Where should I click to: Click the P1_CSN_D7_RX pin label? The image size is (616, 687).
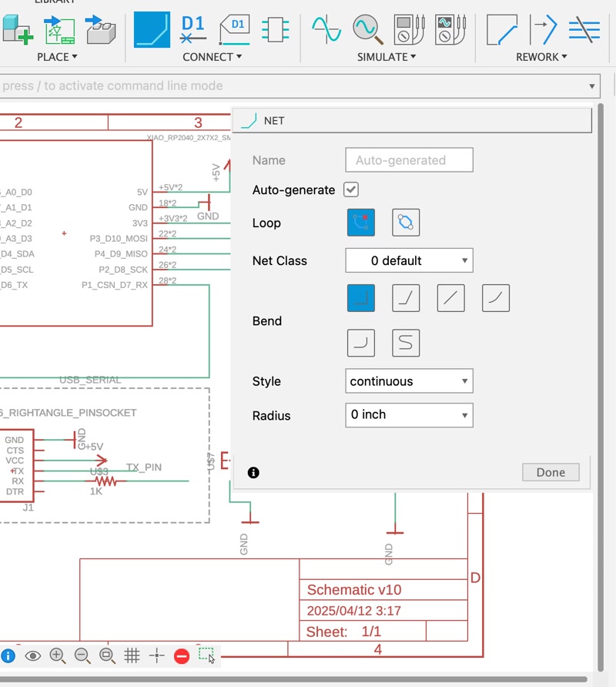pos(115,285)
